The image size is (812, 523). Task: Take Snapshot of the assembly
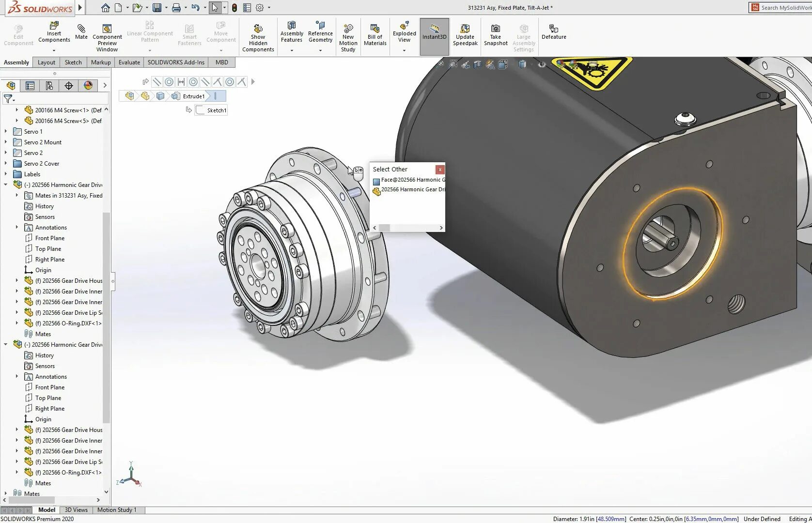pos(496,34)
